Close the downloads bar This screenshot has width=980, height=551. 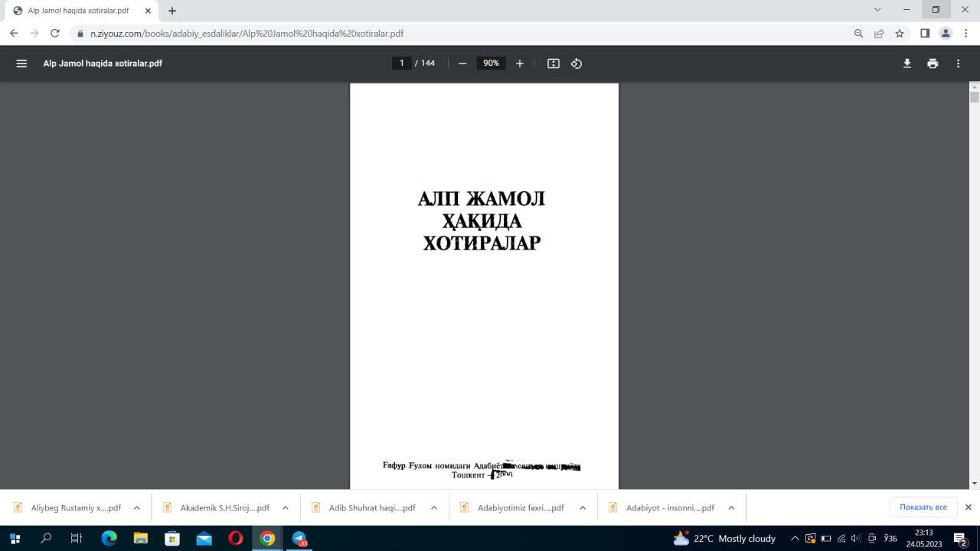(968, 507)
